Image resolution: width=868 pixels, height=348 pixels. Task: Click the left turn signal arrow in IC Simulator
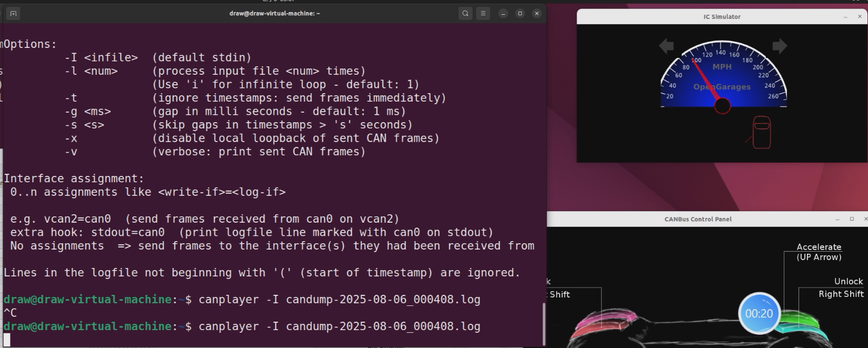(667, 46)
